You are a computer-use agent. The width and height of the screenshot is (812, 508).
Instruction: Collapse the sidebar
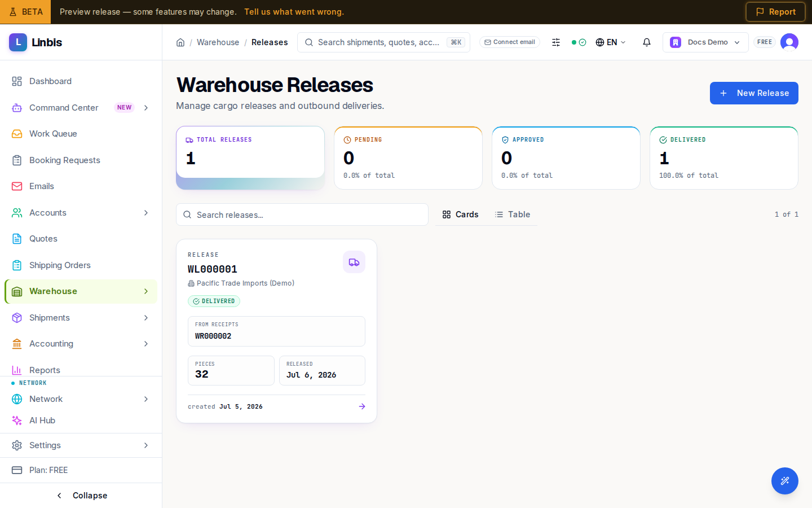click(x=81, y=496)
